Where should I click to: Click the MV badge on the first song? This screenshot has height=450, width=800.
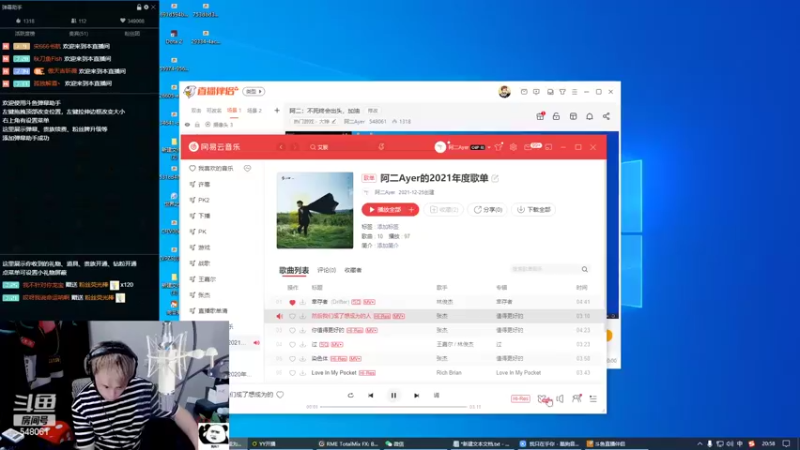[x=369, y=302]
